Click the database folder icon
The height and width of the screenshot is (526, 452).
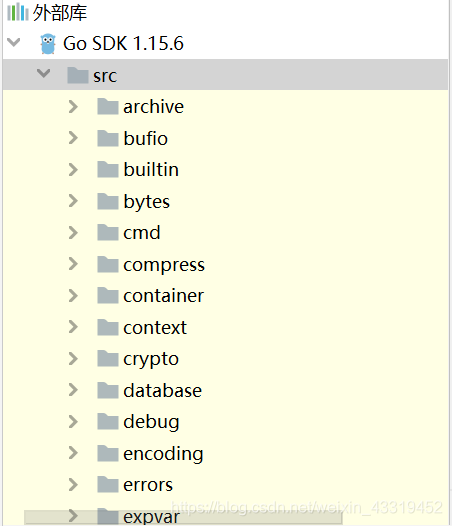coord(108,390)
